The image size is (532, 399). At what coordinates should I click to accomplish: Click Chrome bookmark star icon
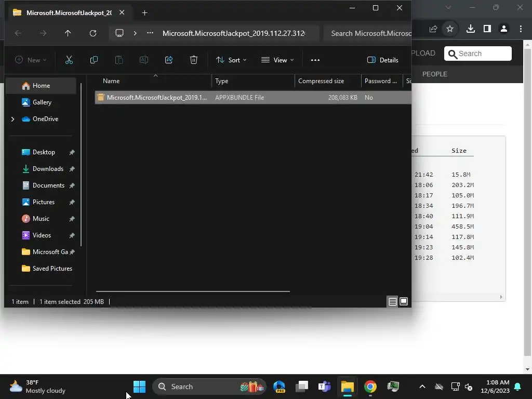click(x=450, y=29)
